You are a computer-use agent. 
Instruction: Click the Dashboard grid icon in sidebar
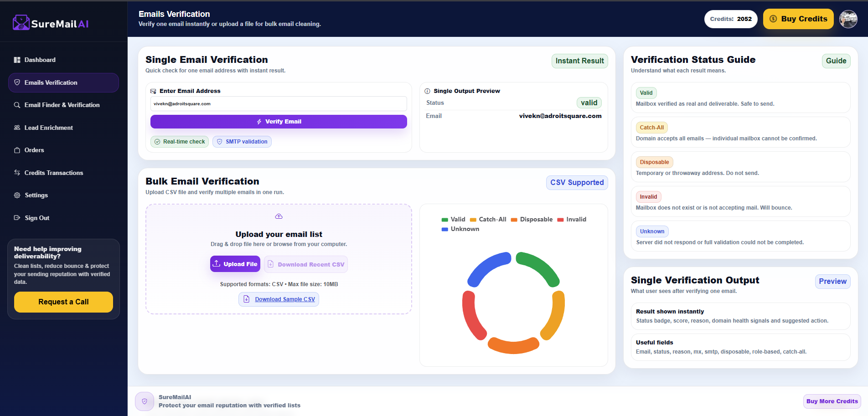coord(17,60)
